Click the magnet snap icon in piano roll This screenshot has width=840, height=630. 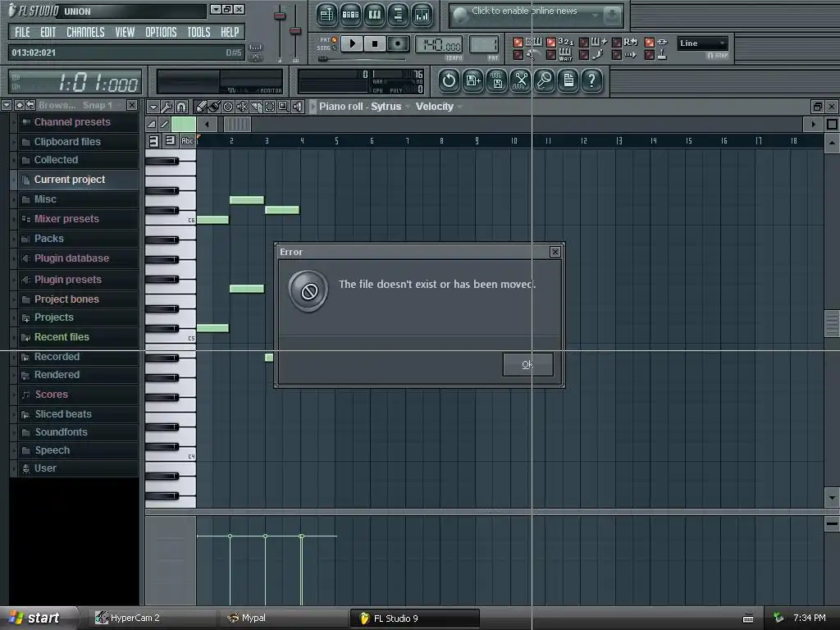(181, 107)
